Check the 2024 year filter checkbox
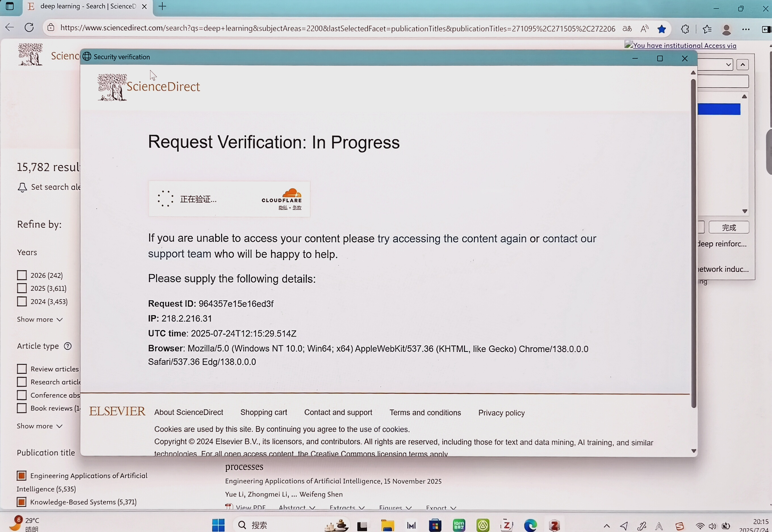 22,302
